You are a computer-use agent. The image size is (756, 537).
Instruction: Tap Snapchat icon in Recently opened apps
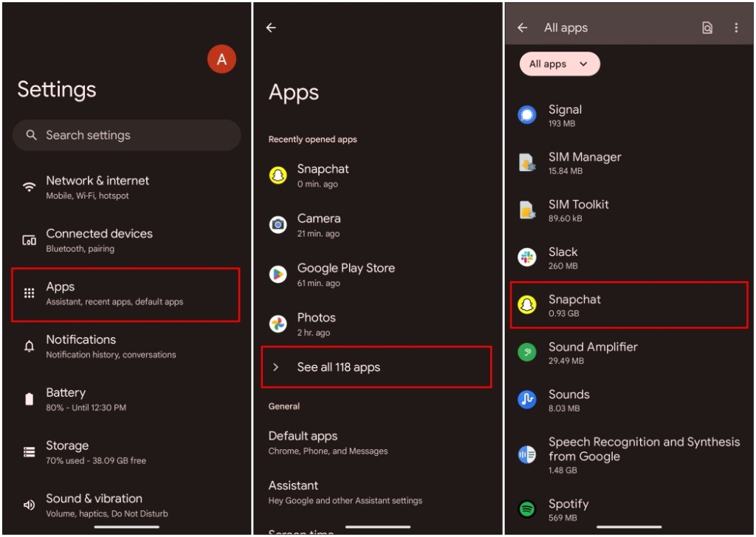click(278, 176)
